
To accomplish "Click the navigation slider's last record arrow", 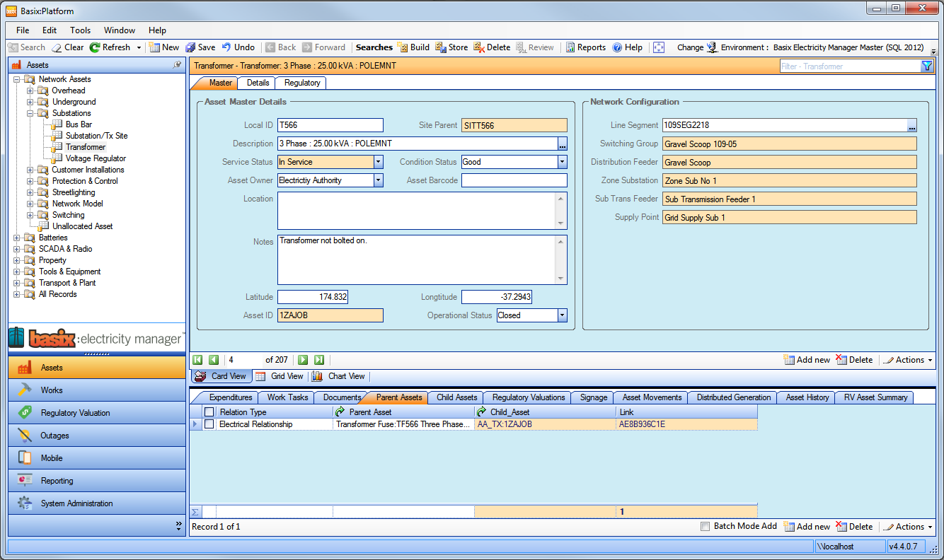I will tap(319, 360).
